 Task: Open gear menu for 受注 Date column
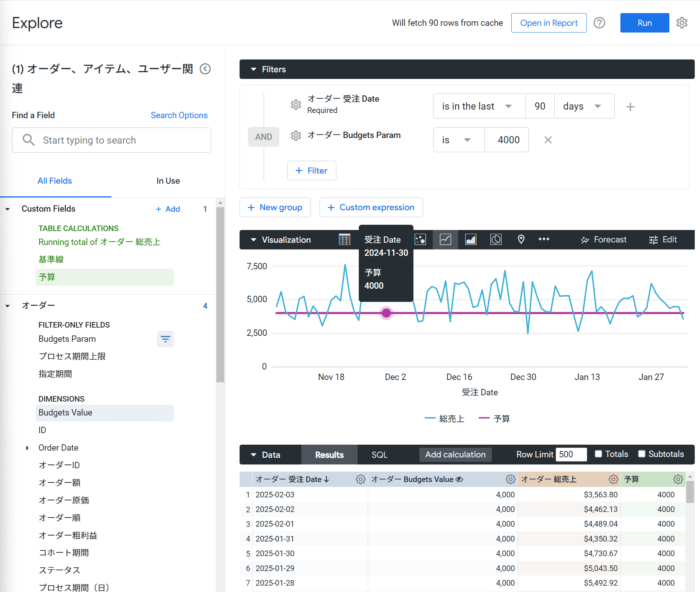point(361,479)
